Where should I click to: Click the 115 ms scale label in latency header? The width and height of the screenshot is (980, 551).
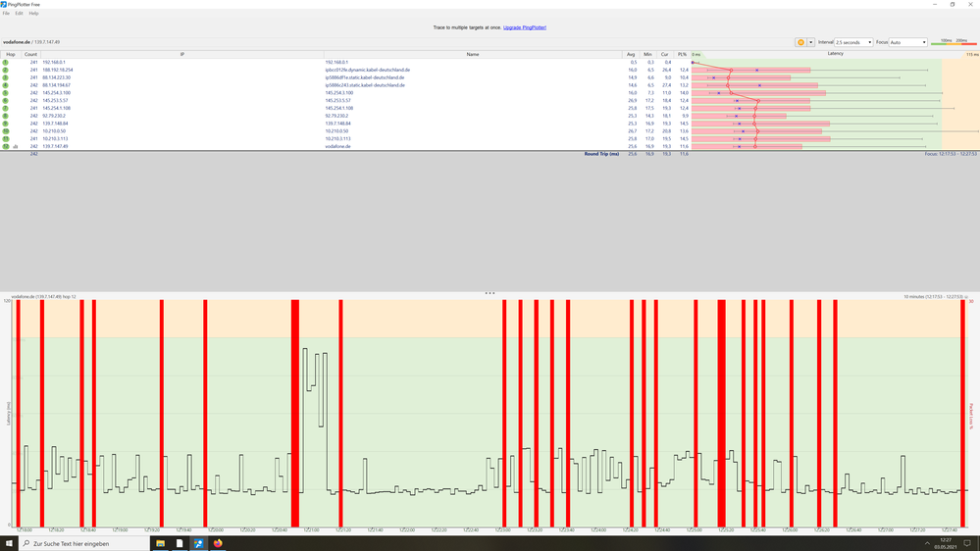coord(972,54)
